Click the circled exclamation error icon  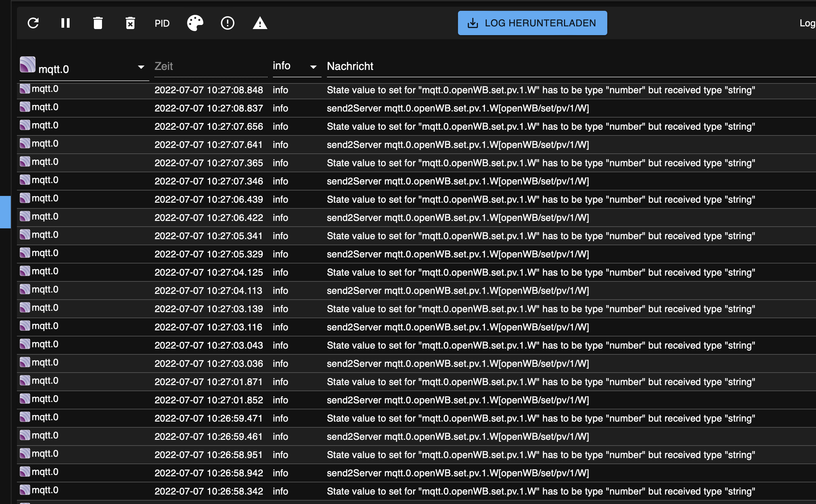(228, 23)
